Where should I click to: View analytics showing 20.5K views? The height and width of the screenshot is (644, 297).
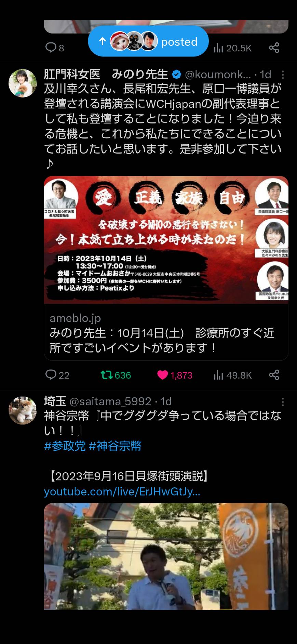click(232, 48)
